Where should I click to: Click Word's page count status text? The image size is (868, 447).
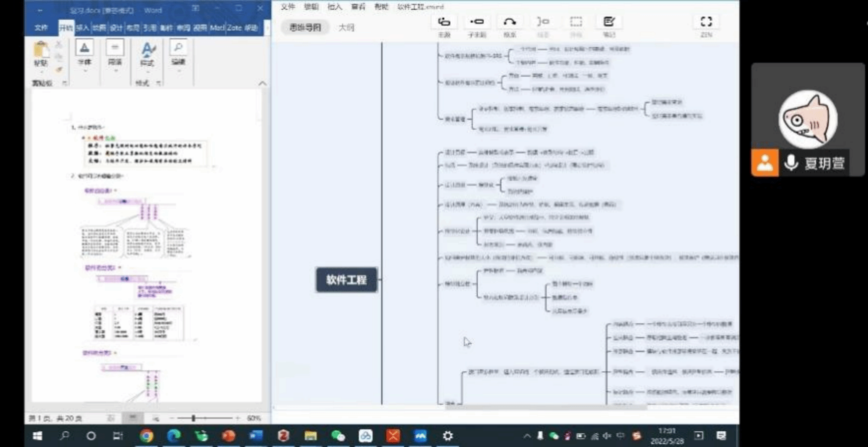(55, 419)
